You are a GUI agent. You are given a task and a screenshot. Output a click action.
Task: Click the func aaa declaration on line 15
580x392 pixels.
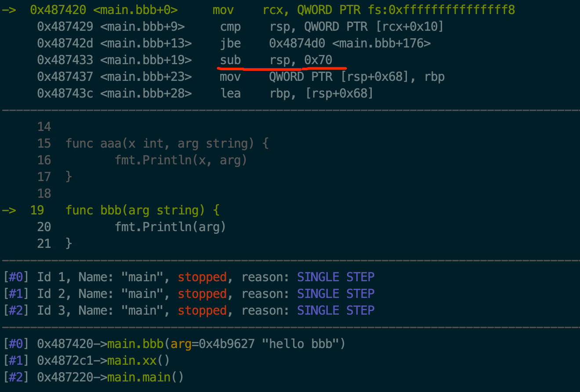[x=167, y=143]
